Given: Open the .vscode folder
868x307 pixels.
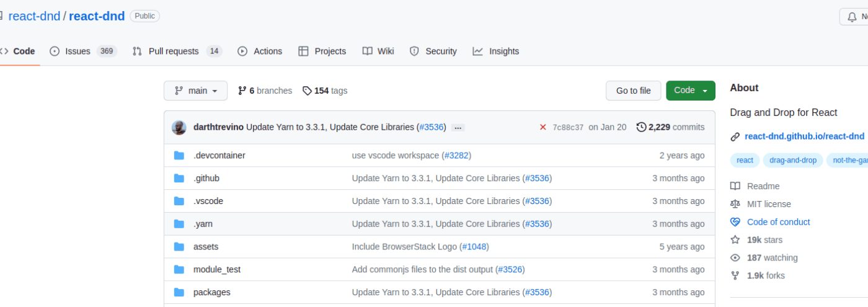Looking at the screenshot, I should [208, 201].
